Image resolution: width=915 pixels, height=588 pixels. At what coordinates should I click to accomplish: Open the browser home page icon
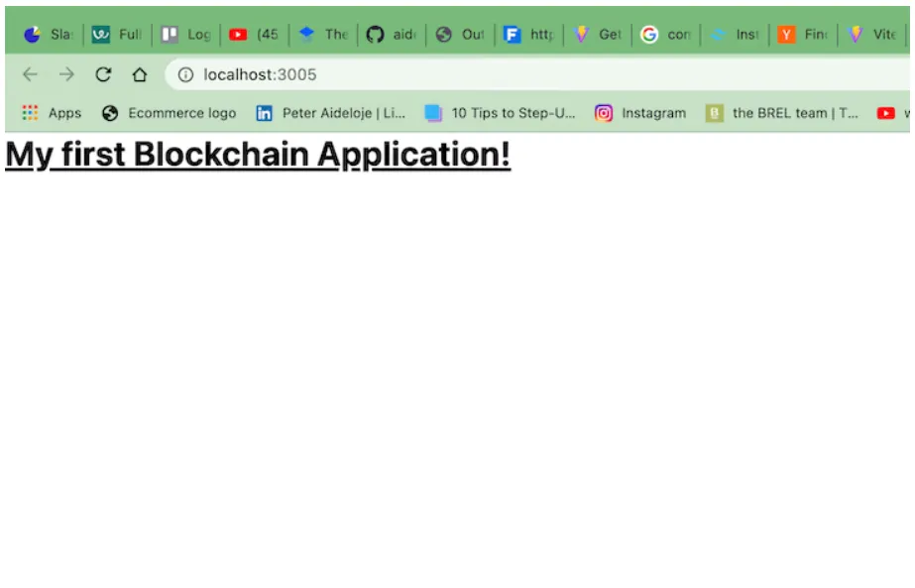pyautogui.click(x=140, y=74)
